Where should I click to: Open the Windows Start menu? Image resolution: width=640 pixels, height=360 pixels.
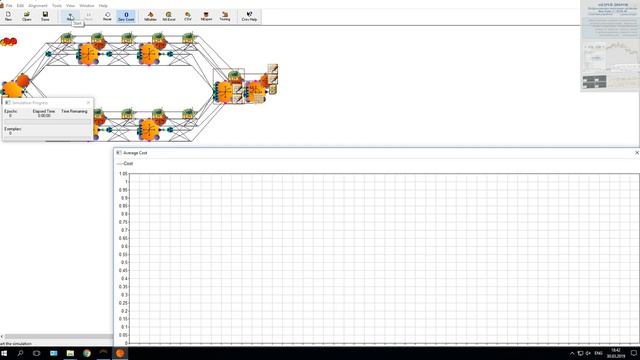pos(4,353)
